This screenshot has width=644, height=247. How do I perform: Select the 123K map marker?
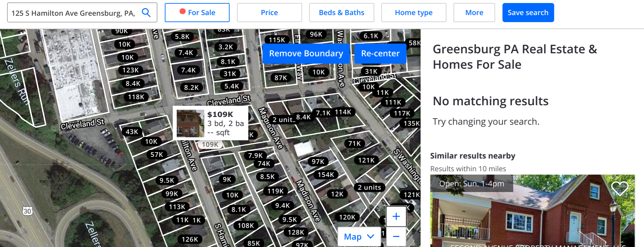click(x=131, y=70)
